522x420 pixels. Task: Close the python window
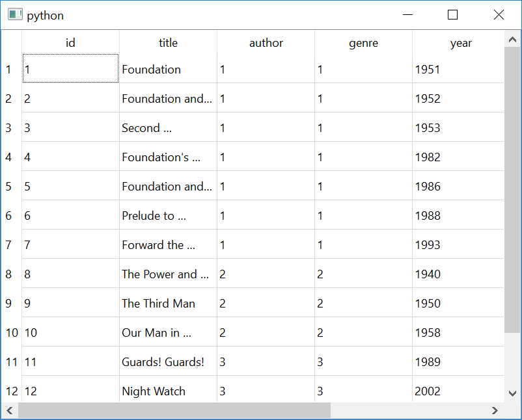point(499,15)
